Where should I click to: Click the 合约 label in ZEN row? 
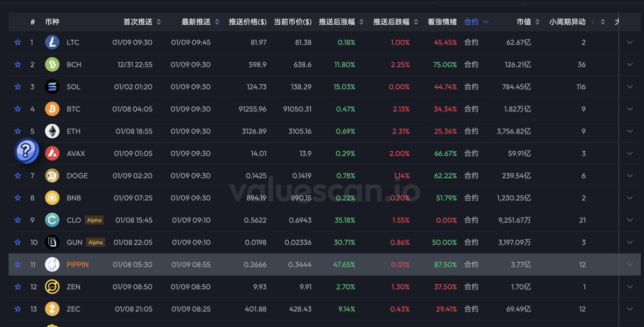click(x=471, y=287)
